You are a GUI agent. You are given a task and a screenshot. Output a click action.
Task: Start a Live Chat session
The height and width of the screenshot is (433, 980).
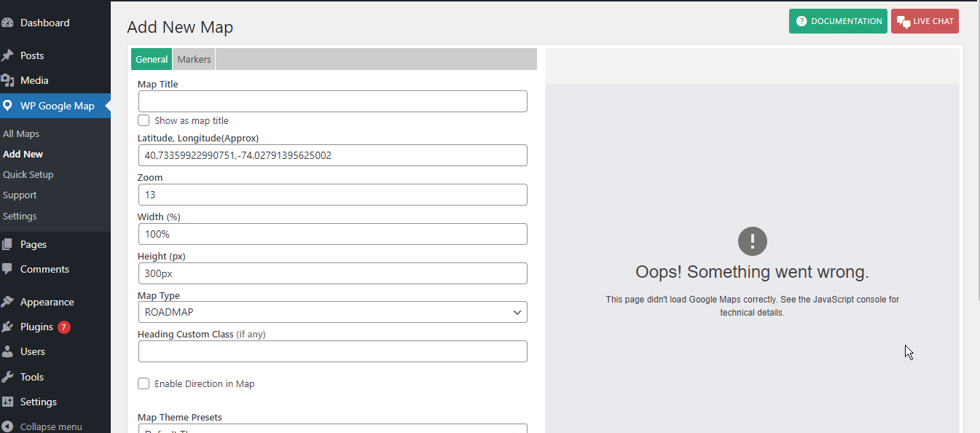pos(925,21)
